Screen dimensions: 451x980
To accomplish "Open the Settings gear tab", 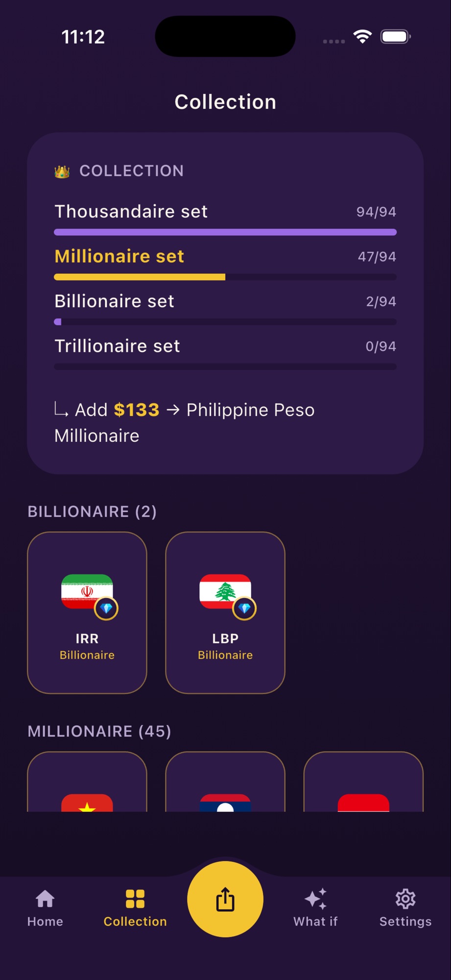I will 405,908.
